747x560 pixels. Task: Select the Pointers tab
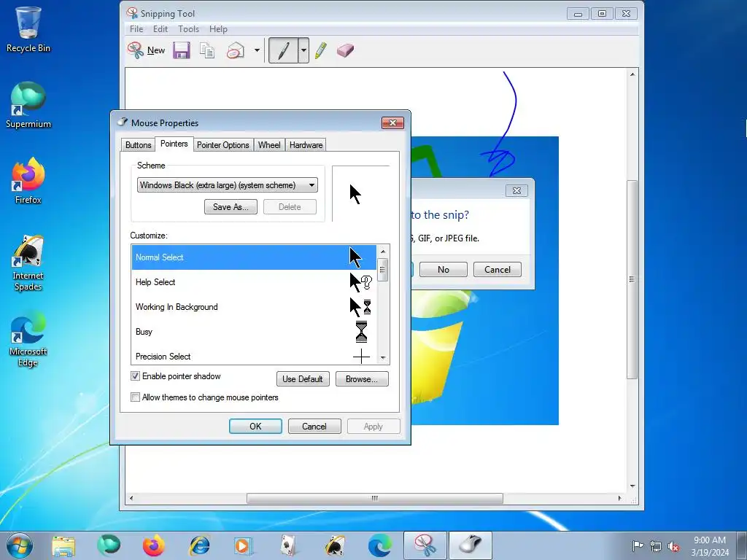(174, 144)
